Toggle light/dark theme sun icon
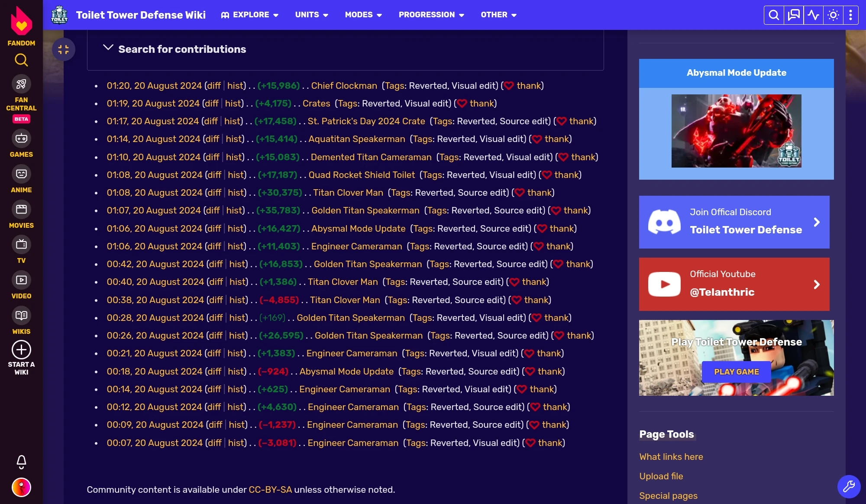This screenshot has width=866, height=504. pos(833,15)
